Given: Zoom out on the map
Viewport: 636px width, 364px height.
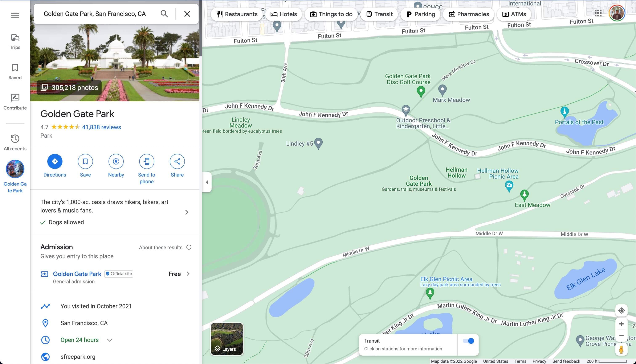Looking at the screenshot, I should pos(621,335).
